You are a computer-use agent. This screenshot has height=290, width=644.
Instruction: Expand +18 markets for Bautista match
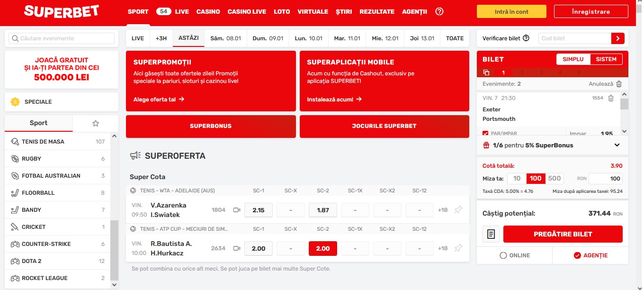[443, 248]
